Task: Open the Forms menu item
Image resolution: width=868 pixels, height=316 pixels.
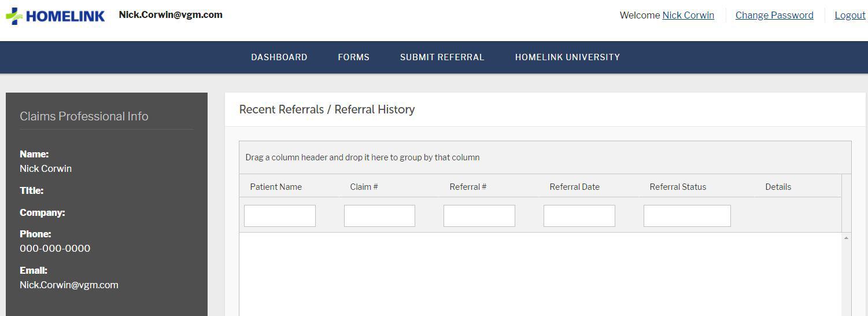Action: pyautogui.click(x=353, y=57)
